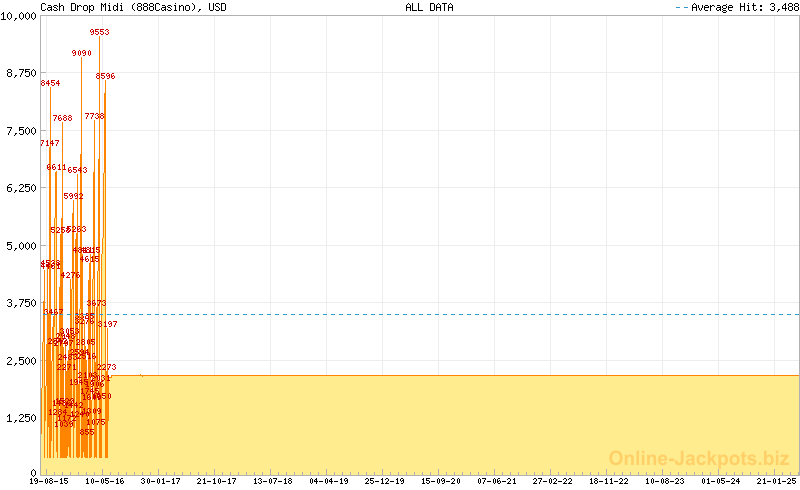This screenshot has height=490, width=800.
Task: Click the 9553 peak value label
Action: [99, 32]
